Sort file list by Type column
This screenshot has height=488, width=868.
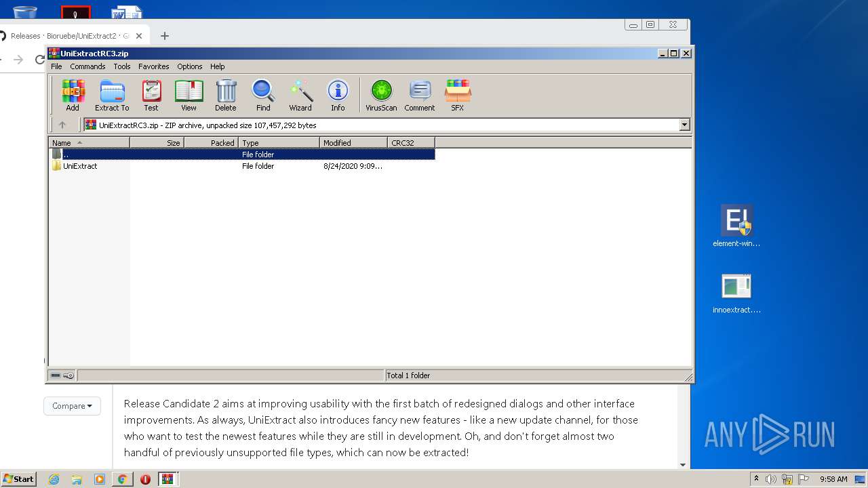click(279, 142)
